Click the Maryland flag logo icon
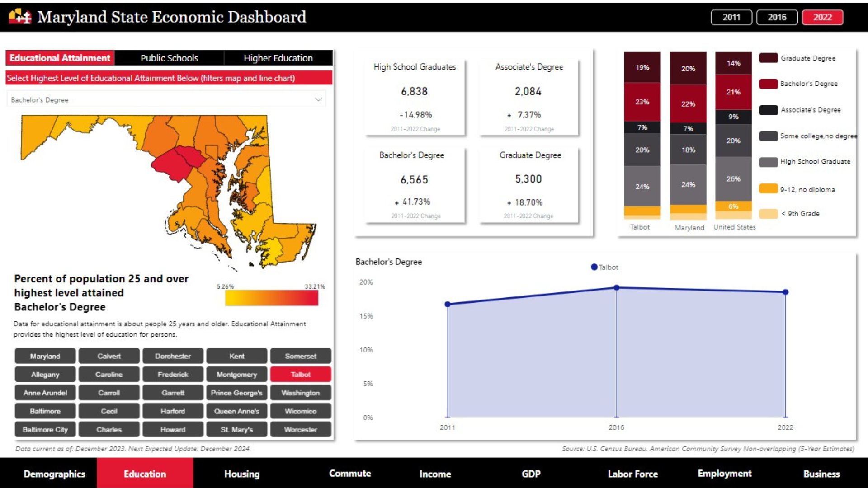This screenshot has height=488, width=868. [x=20, y=17]
